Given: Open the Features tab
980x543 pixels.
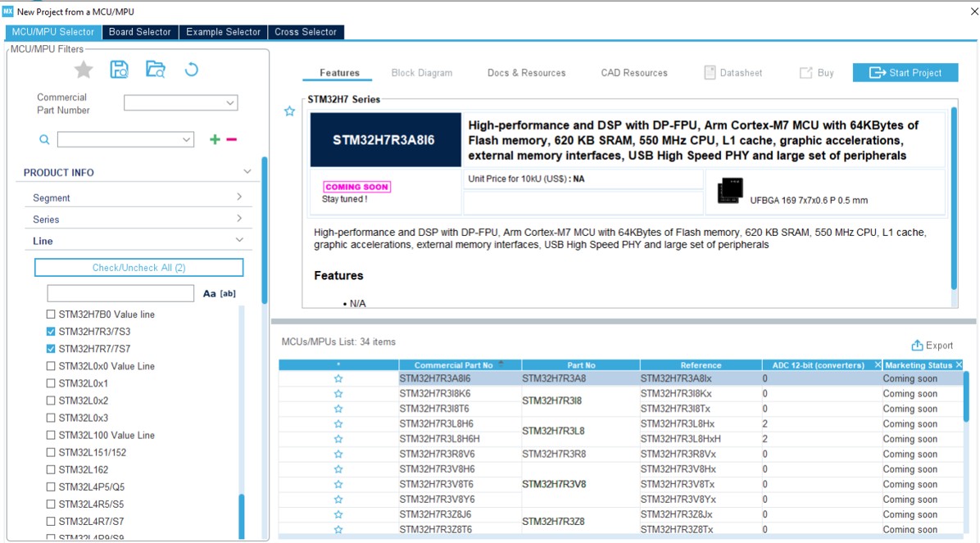Looking at the screenshot, I should click(x=339, y=73).
